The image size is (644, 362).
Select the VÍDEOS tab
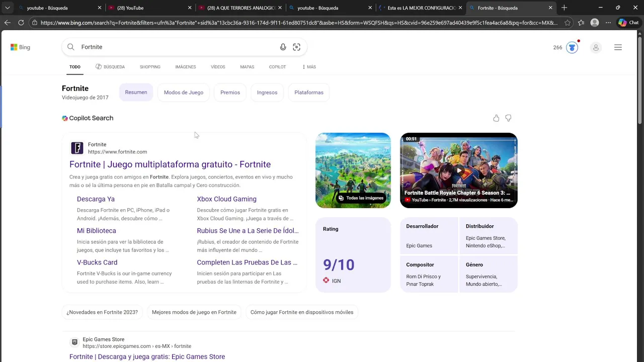tap(218, 67)
